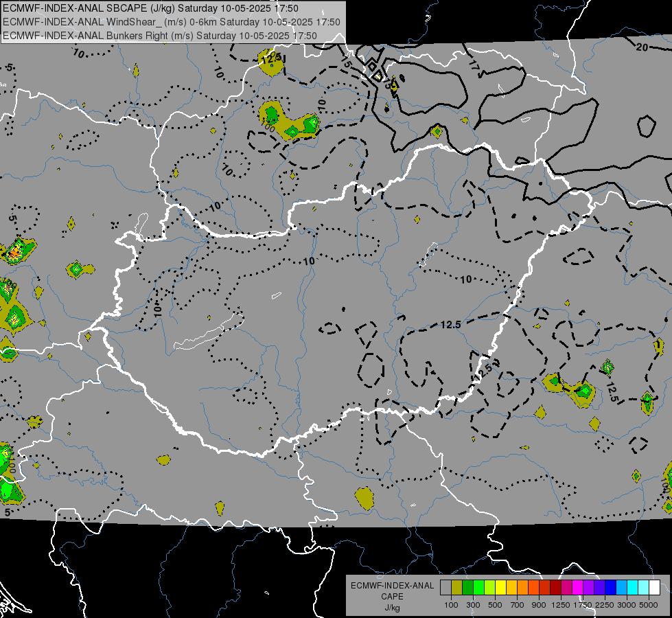Click the contour label 17 on map
672x618 pixels.
pyautogui.click(x=474, y=66)
